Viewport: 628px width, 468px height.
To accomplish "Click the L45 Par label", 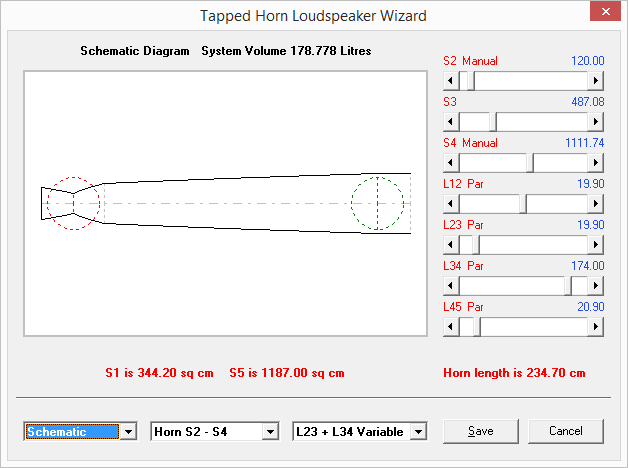I will coord(463,307).
